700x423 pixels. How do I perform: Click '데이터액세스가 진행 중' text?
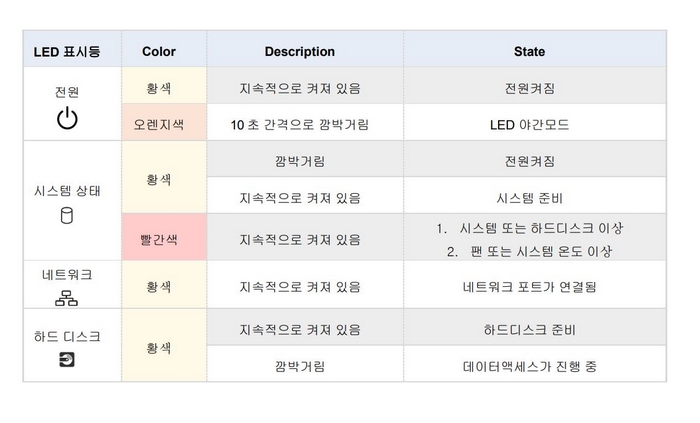[529, 366]
